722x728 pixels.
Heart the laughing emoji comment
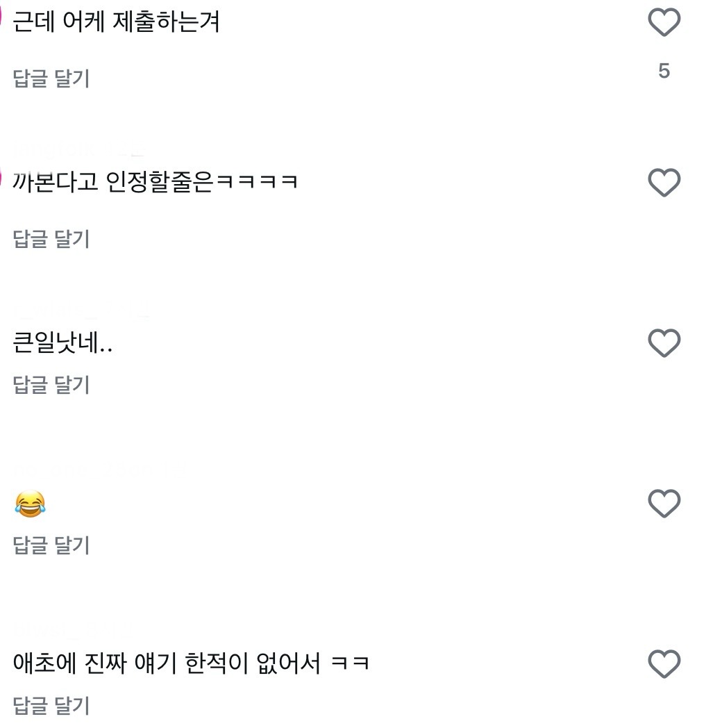tap(664, 504)
